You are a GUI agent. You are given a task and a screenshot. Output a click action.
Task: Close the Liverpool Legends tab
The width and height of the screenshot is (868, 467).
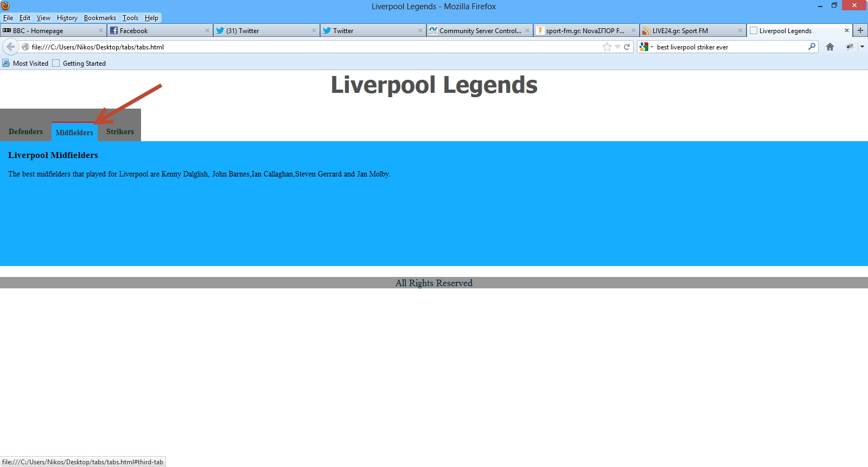(x=846, y=30)
